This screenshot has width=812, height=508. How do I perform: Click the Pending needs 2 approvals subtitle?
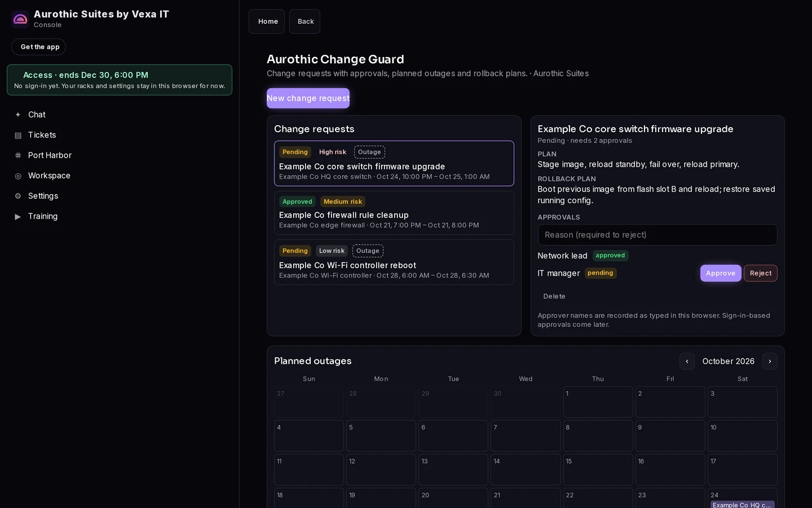(x=585, y=141)
